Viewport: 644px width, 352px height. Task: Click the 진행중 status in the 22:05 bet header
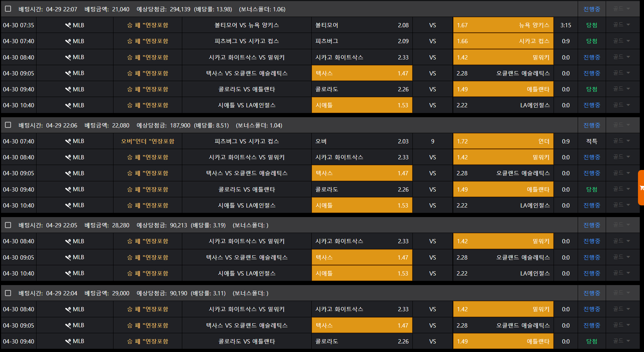coord(592,225)
